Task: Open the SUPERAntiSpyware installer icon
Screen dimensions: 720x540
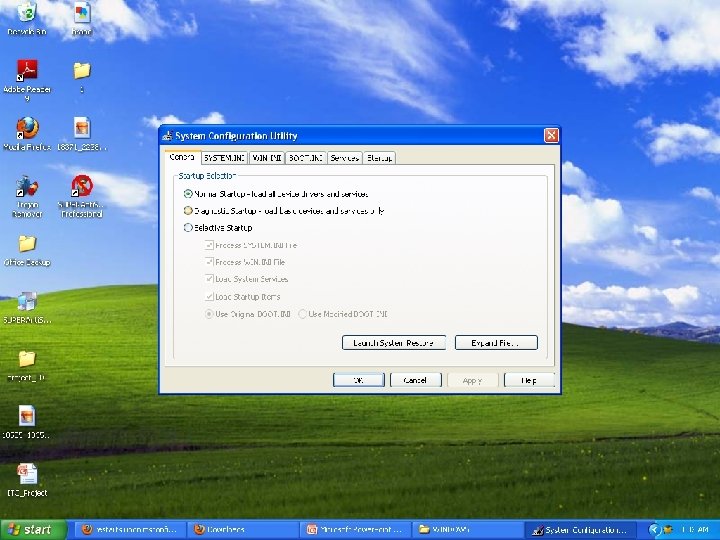Action: click(x=27, y=308)
